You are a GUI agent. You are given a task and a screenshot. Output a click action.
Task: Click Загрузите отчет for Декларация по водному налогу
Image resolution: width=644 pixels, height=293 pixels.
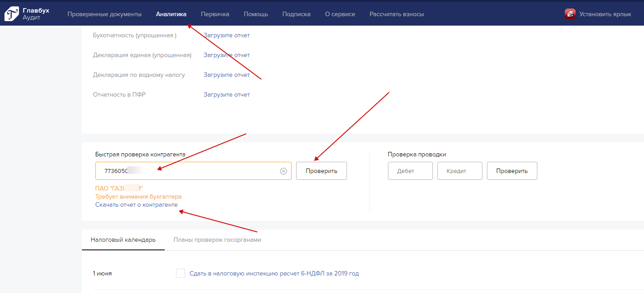(x=226, y=75)
